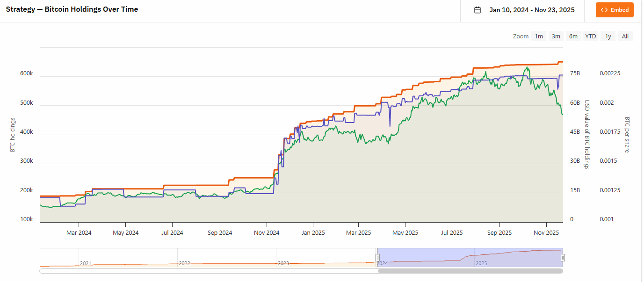Grab the right navigator range handle
Screen dimensions: 644x282
coord(563,257)
